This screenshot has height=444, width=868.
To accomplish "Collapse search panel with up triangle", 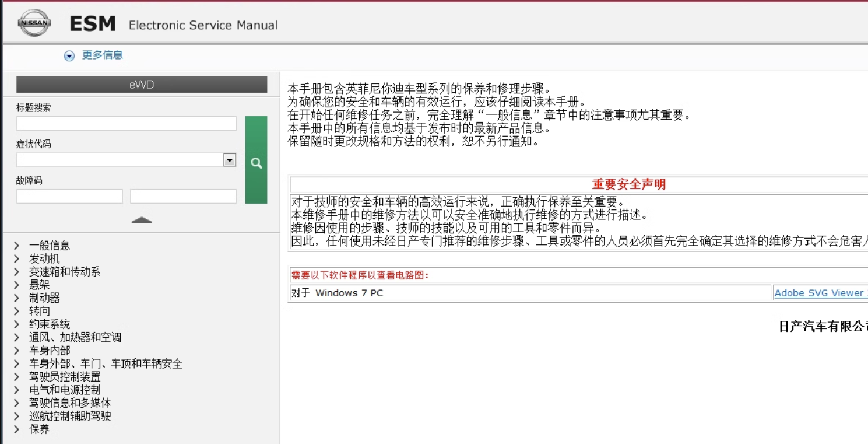I will 142,221.
